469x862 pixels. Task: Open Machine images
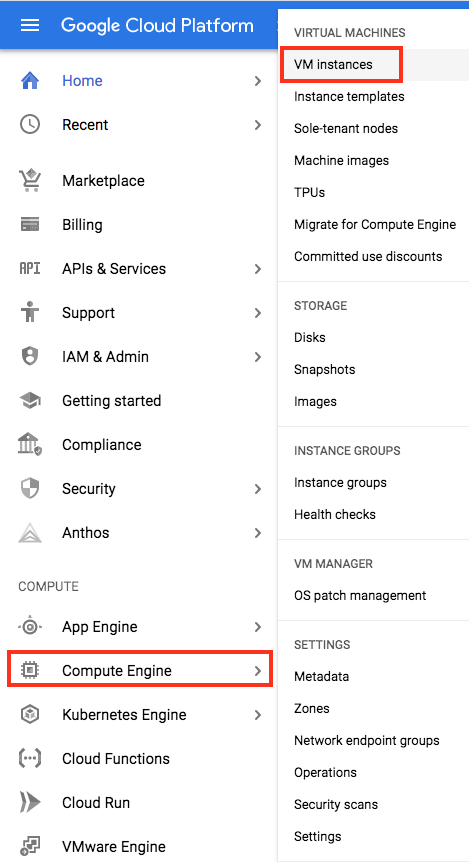click(x=341, y=161)
